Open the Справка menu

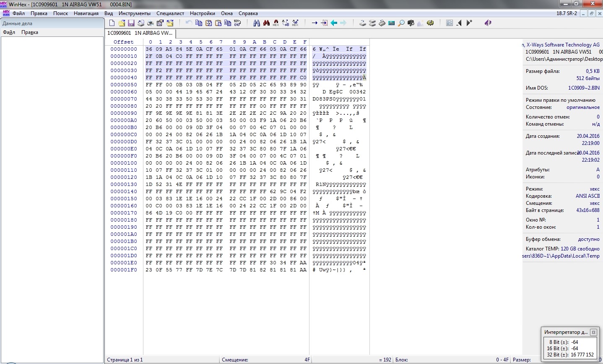(x=248, y=13)
